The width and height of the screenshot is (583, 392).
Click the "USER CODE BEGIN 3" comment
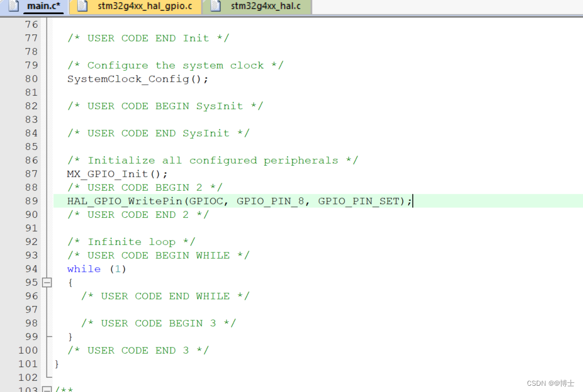[x=158, y=323]
